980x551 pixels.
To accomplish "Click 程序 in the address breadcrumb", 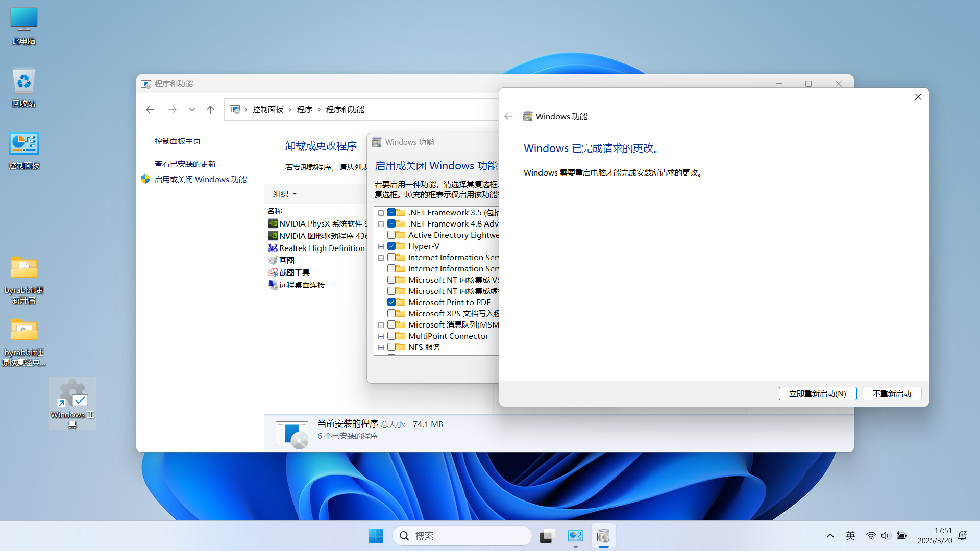I will pos(305,110).
